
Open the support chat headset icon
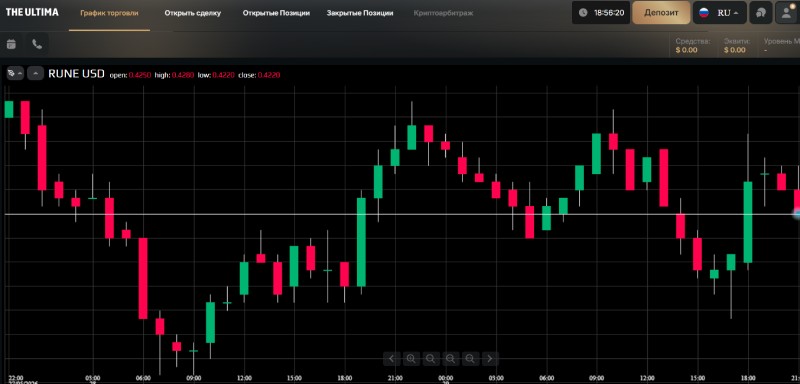761,13
